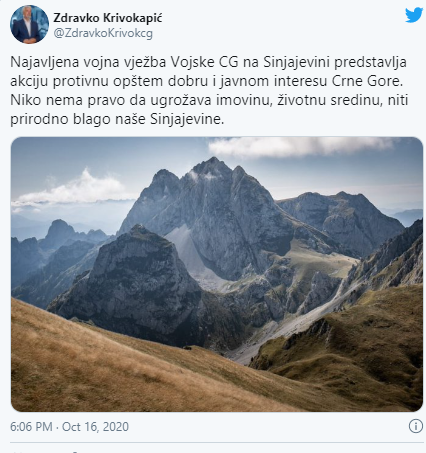Screen dimensions: 426x453
Task: Click the word 'Sinjajevini' in the tweet text
Action: click(296, 62)
